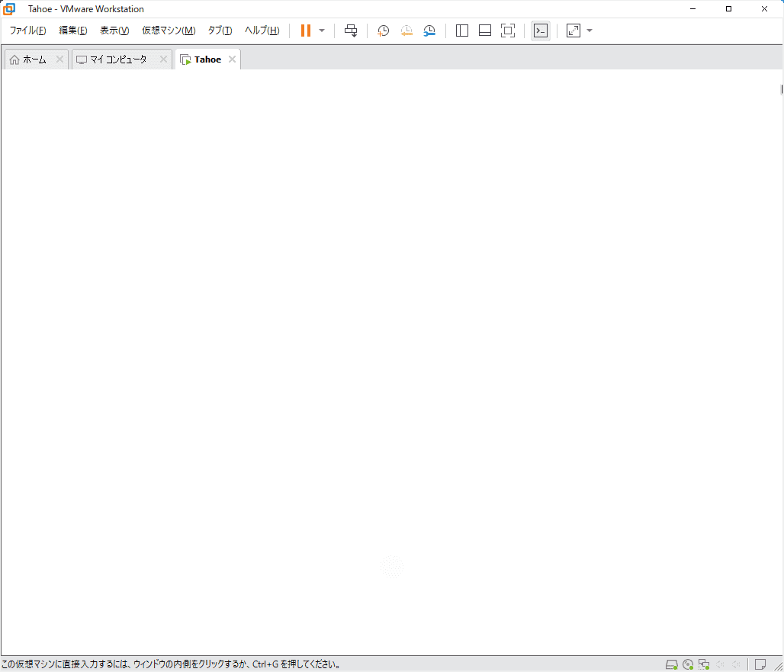
Task: Click the CD/DVD drive status icon
Action: pyautogui.click(x=688, y=664)
